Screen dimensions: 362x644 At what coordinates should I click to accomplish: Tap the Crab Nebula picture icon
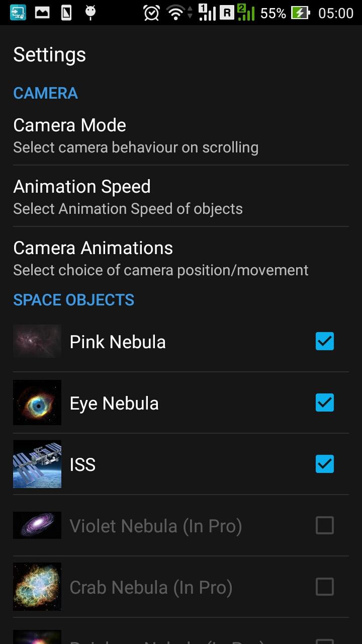[37, 587]
